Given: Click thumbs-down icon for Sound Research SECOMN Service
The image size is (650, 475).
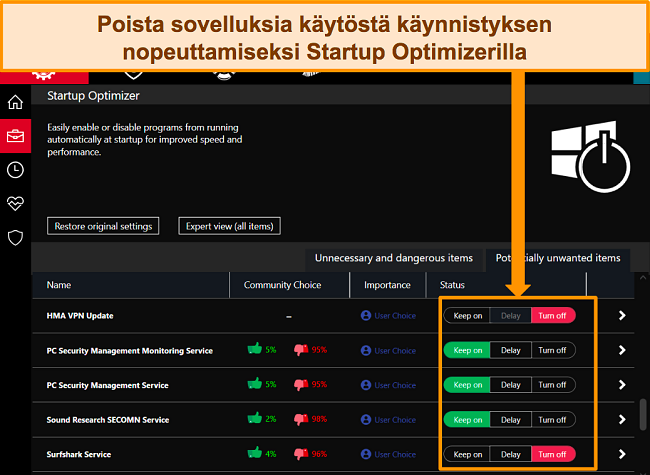Looking at the screenshot, I should tap(301, 419).
